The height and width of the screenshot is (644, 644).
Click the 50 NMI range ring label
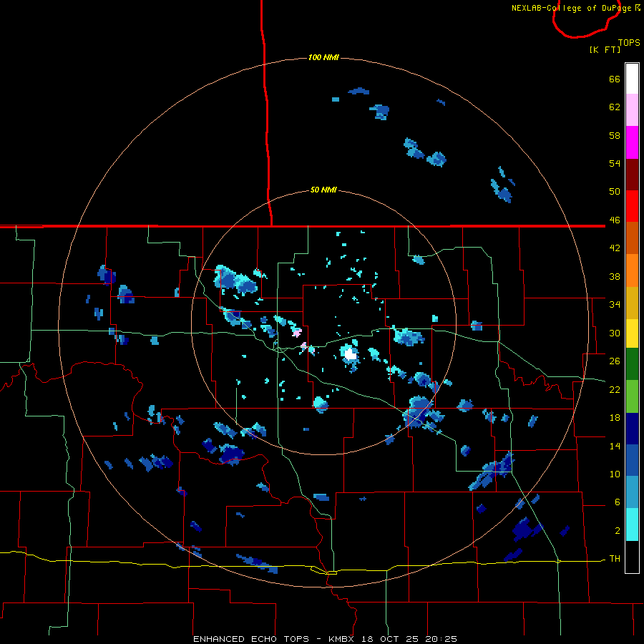[323, 190]
